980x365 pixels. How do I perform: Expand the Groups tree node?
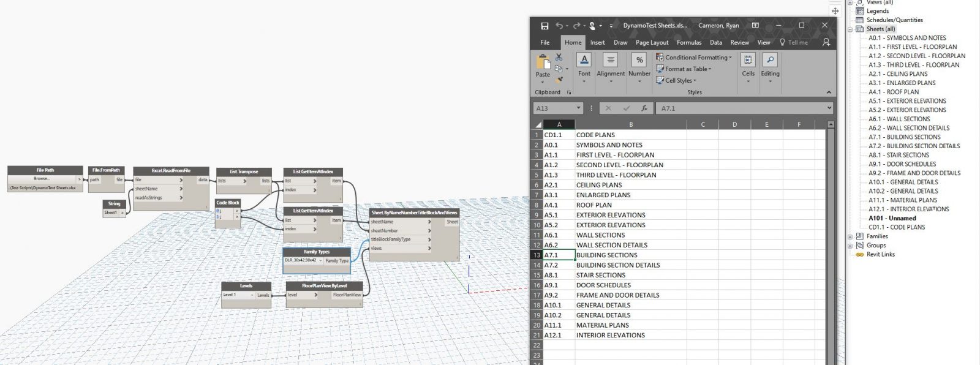(x=850, y=245)
